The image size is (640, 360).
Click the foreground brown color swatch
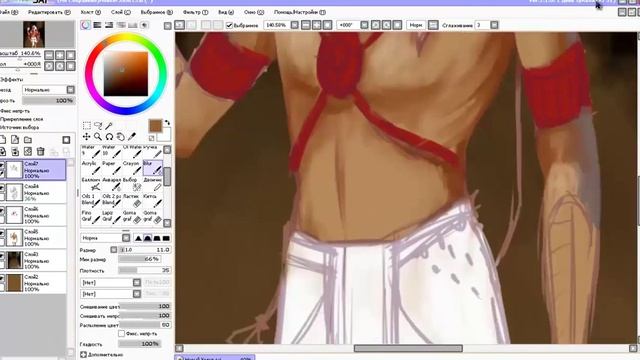click(156, 126)
